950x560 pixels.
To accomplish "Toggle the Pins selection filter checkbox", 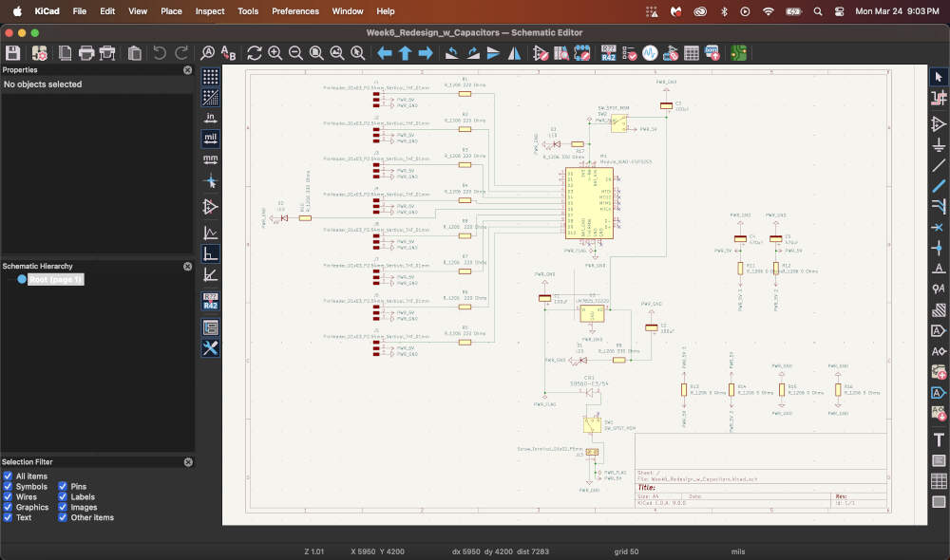I will (x=63, y=486).
